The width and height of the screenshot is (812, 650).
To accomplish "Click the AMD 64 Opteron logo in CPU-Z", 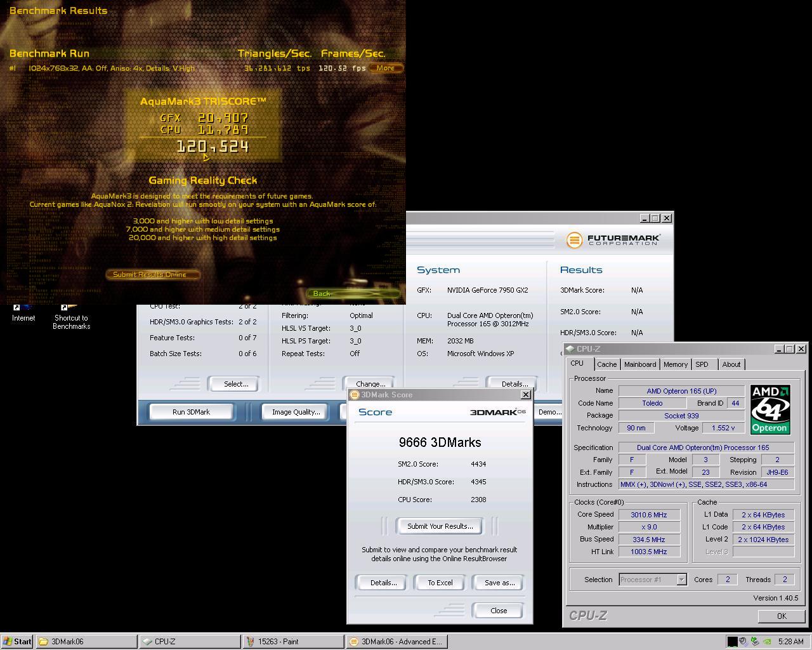I will tap(769, 409).
